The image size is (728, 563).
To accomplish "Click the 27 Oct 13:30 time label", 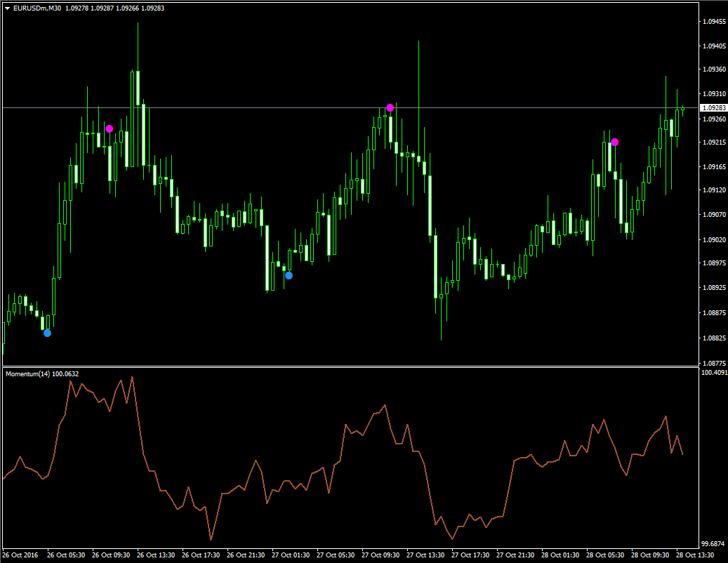I will tap(425, 555).
